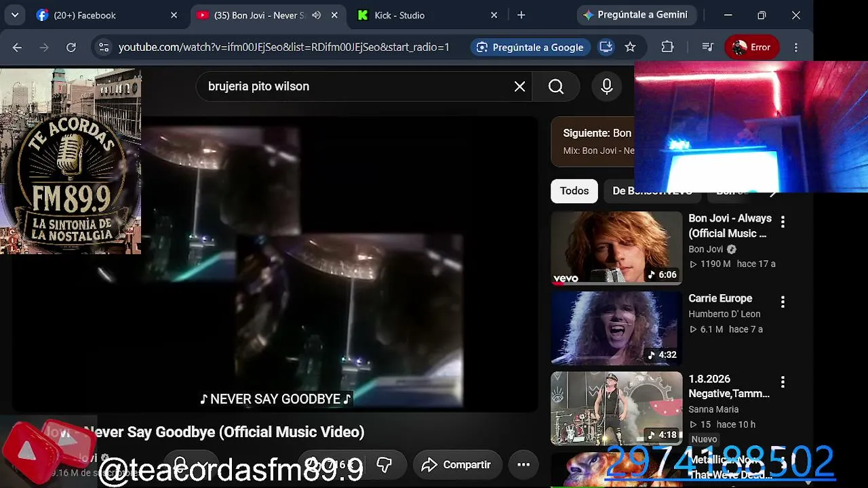Click the Humberto D' Leon channel name

pos(724,314)
